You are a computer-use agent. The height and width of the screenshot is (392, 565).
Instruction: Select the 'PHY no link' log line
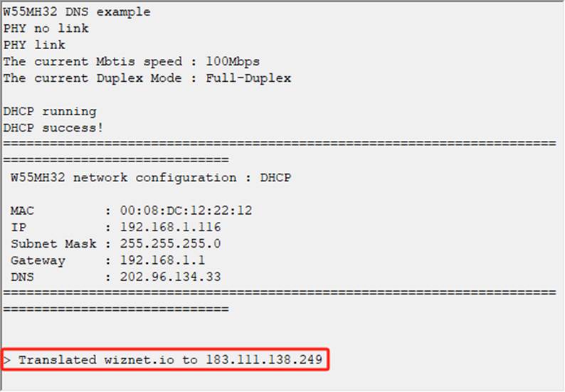46,28
